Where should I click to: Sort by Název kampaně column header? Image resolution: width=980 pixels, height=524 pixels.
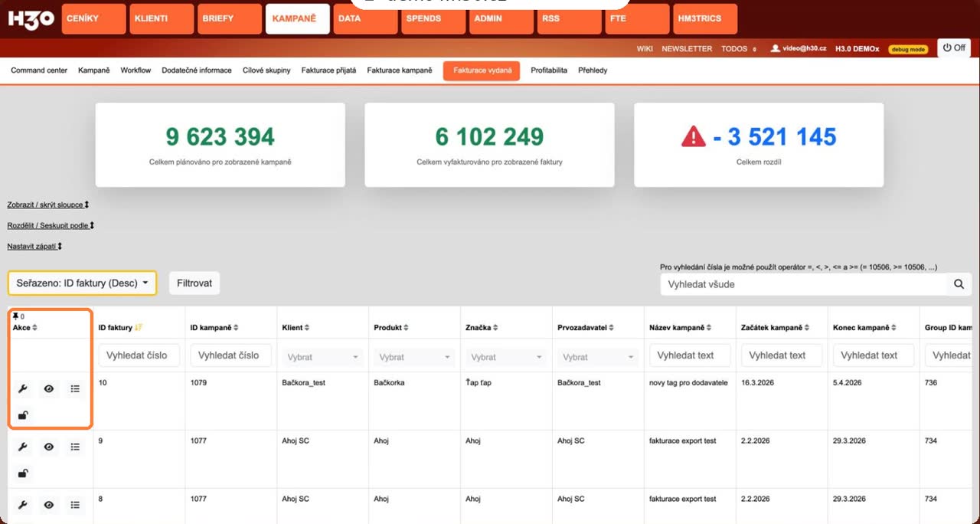click(680, 328)
